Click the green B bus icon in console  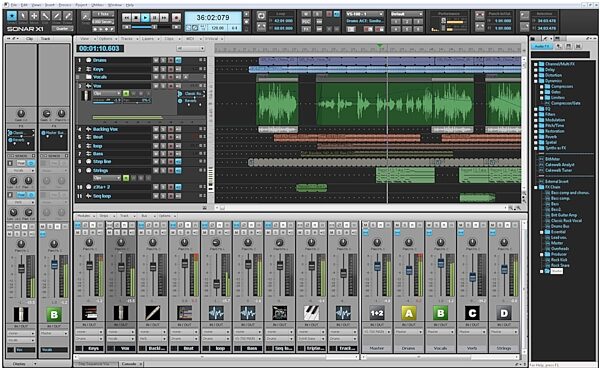coord(440,313)
